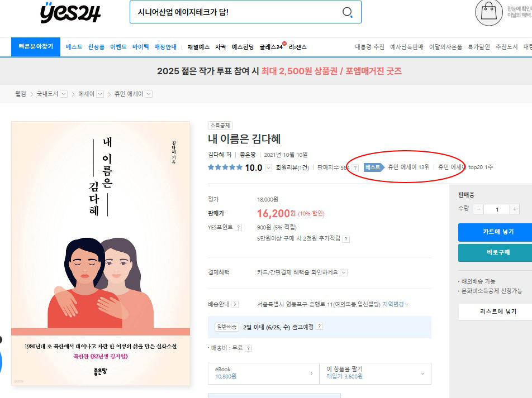The image size is (532, 398).
Task: Click 해외배송 가능 text
Action: click(478, 281)
